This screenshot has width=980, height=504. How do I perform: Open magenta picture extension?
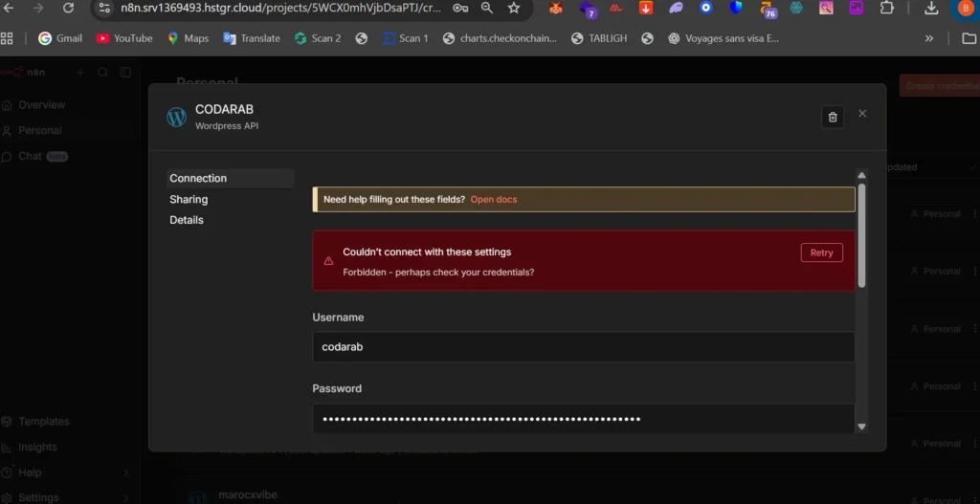pos(856,8)
